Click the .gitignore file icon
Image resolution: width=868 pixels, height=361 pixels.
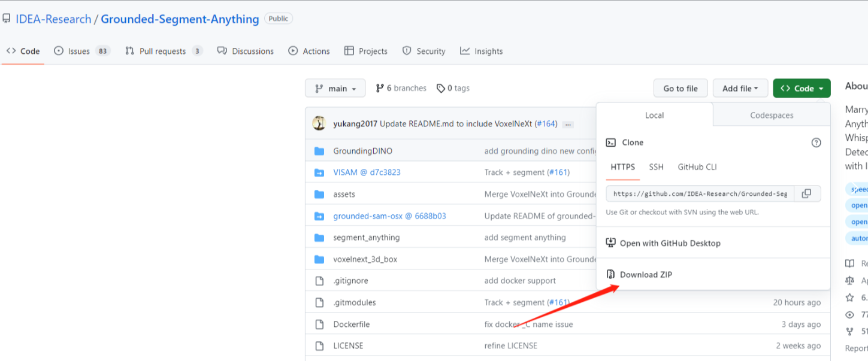(x=319, y=281)
